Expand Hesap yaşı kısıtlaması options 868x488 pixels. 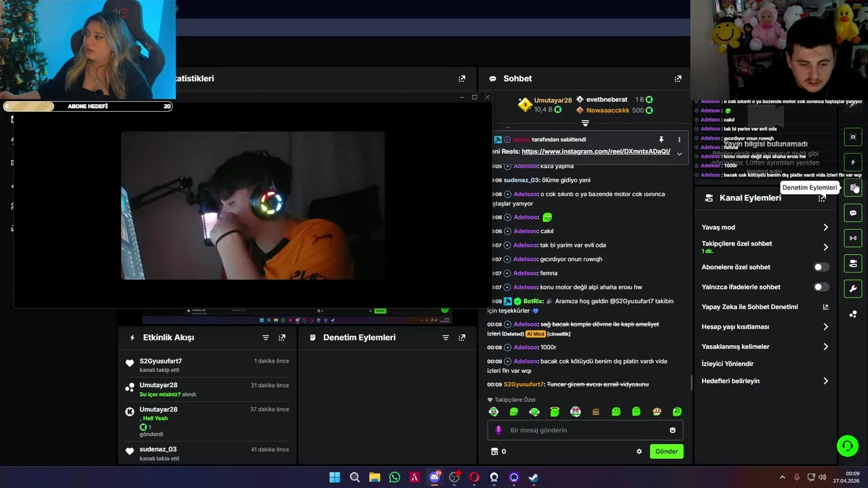pyautogui.click(x=825, y=327)
